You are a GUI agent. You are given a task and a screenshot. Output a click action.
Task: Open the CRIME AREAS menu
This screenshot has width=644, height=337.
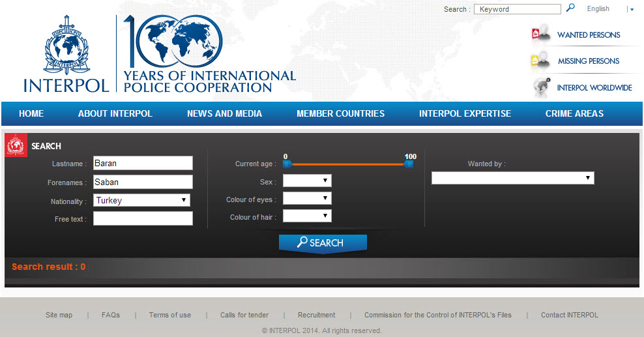point(575,113)
